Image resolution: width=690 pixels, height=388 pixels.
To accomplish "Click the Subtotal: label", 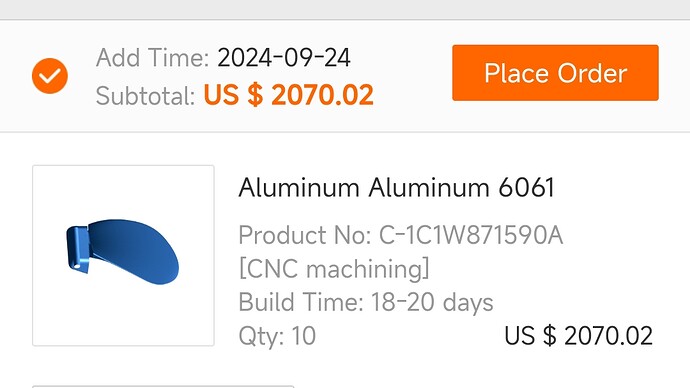I will [145, 95].
